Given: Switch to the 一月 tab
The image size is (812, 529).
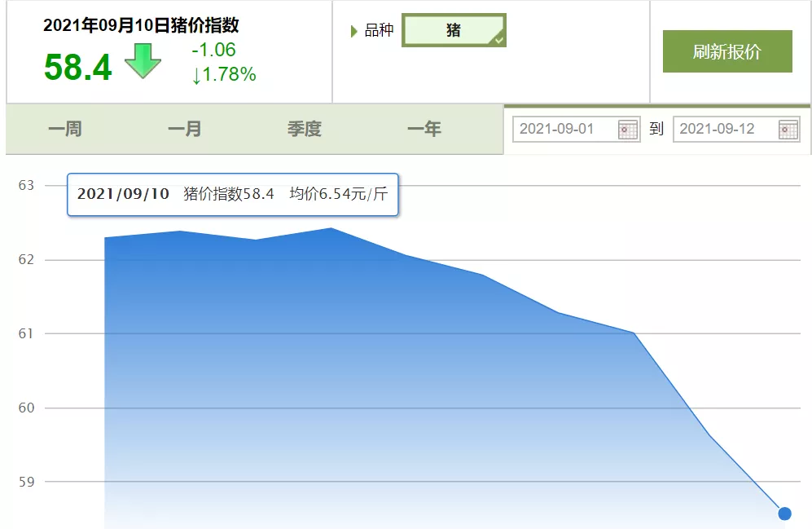Looking at the screenshot, I should pyautogui.click(x=185, y=129).
